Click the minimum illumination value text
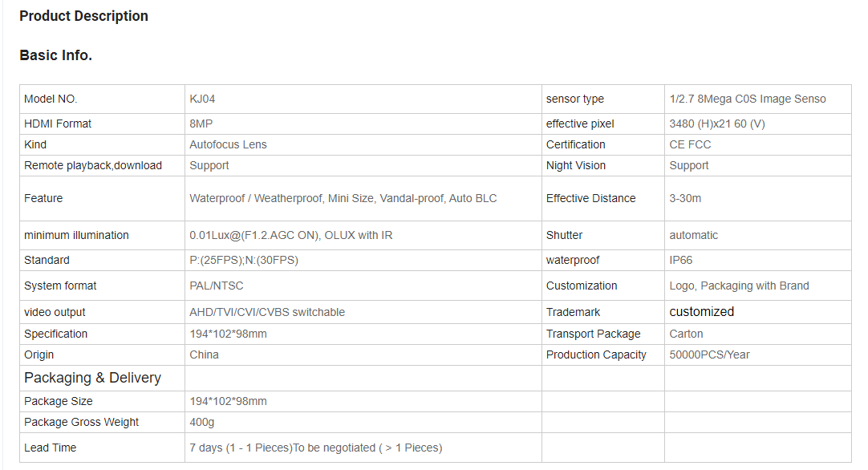This screenshot has height=470, width=868. click(x=290, y=235)
